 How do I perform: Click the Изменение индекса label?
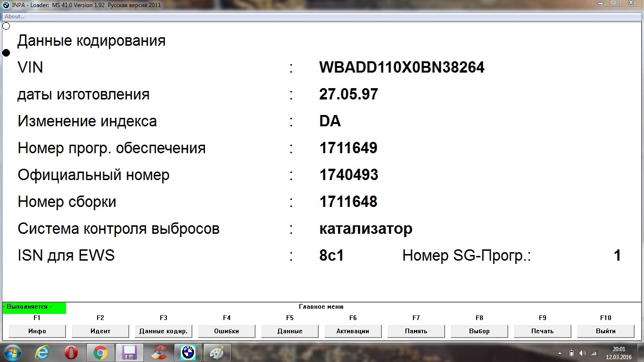[x=87, y=121]
